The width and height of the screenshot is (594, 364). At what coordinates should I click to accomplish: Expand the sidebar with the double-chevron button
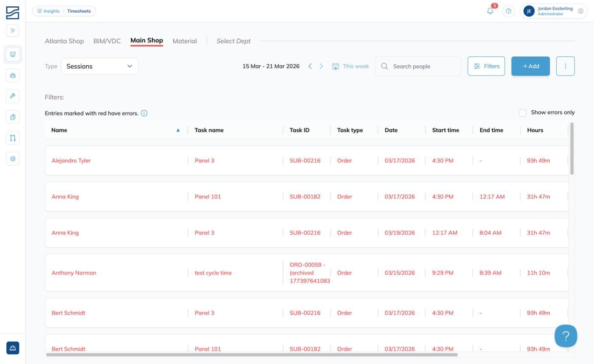pos(13,31)
